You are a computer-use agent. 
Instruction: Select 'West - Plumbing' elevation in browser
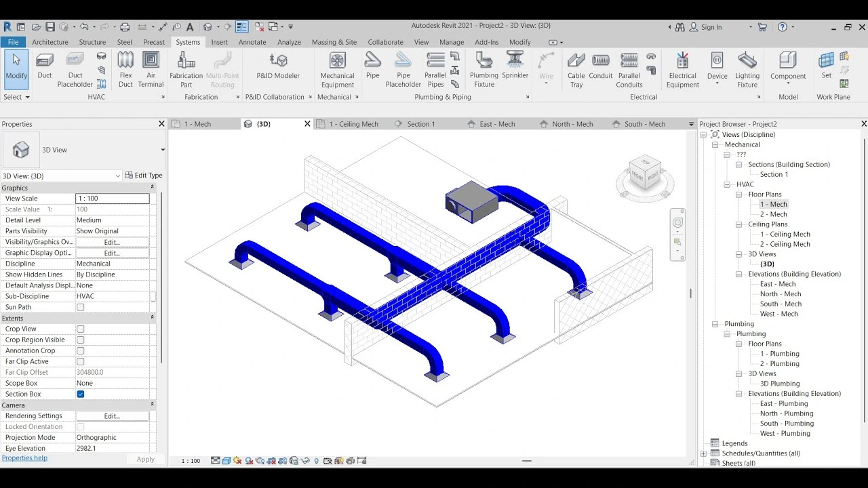pos(785,433)
